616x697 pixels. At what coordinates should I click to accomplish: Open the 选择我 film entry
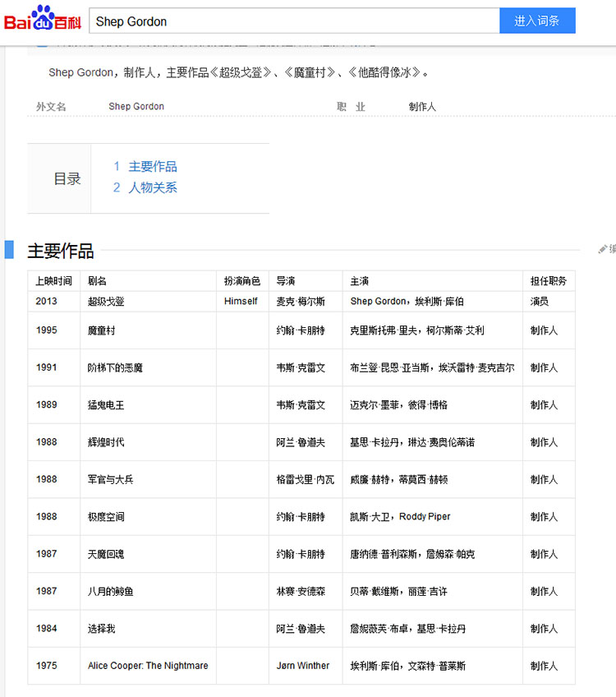pos(101,629)
